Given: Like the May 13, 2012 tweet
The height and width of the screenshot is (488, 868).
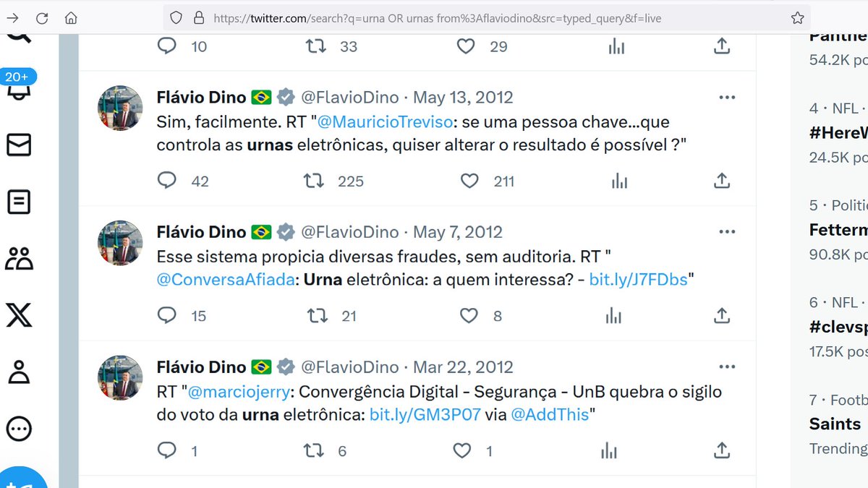Looking at the screenshot, I should pyautogui.click(x=469, y=180).
